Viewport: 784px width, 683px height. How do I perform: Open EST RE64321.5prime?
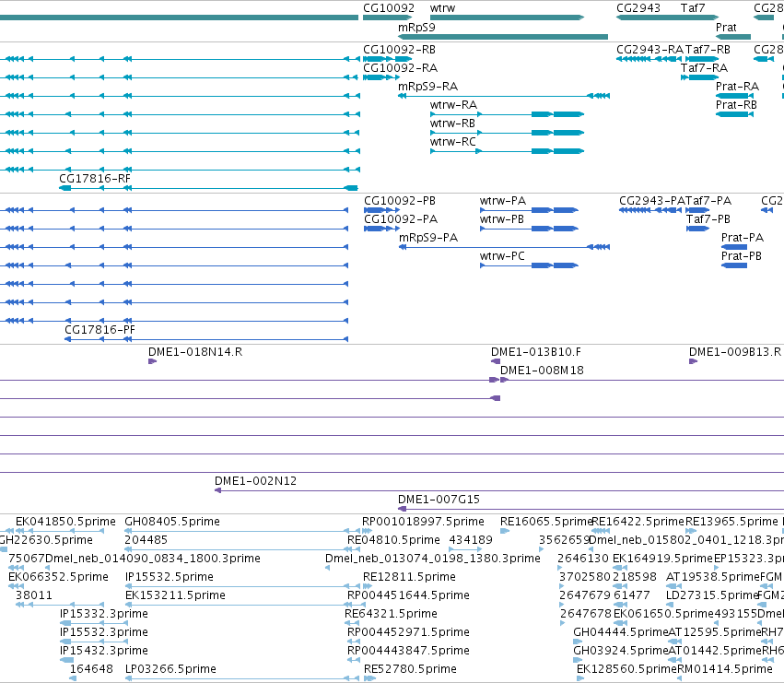tap(391, 614)
